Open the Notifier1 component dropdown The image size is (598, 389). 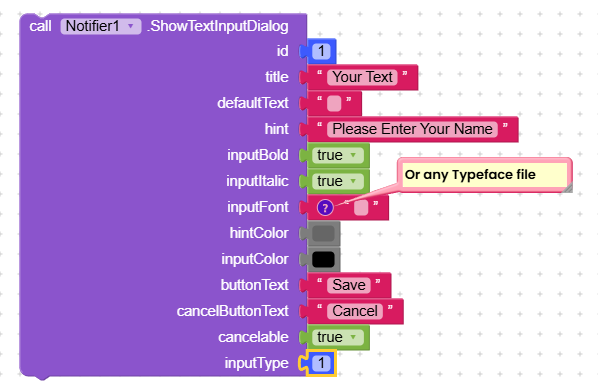(101, 26)
